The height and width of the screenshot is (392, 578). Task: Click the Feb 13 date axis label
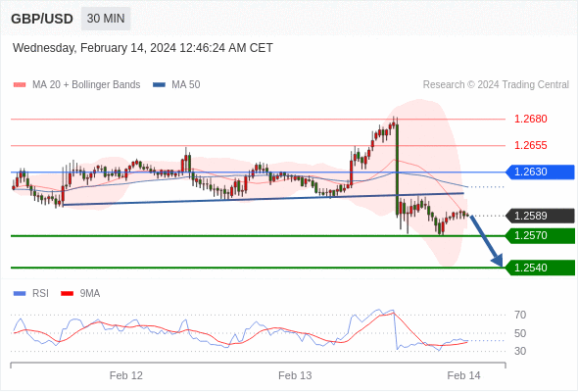pos(295,375)
